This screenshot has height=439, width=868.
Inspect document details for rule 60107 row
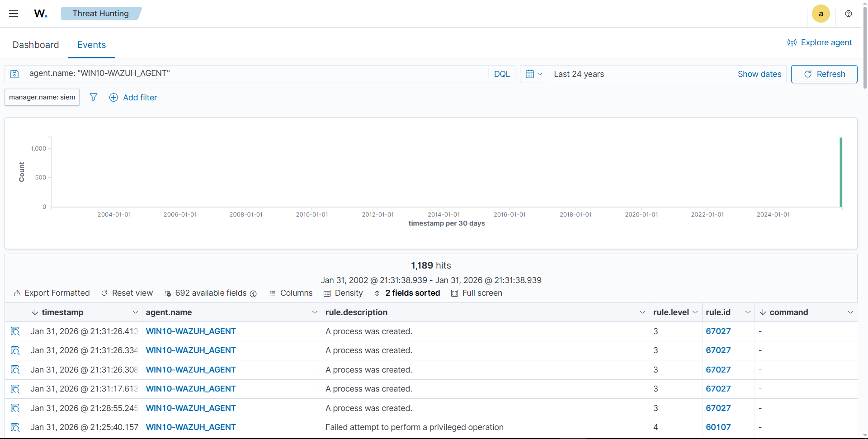(15, 427)
